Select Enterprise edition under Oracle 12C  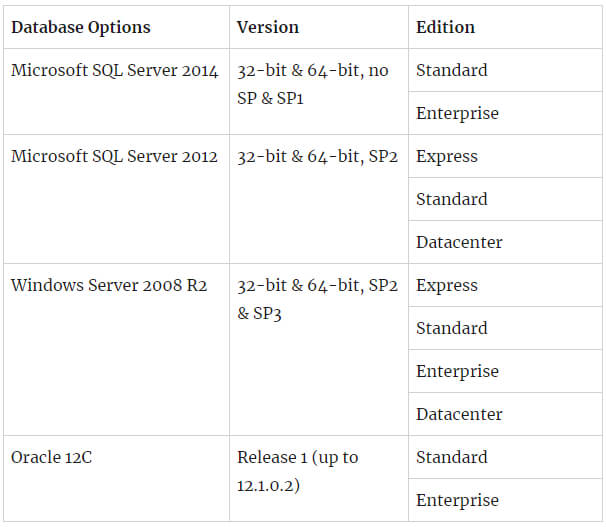tap(505, 500)
